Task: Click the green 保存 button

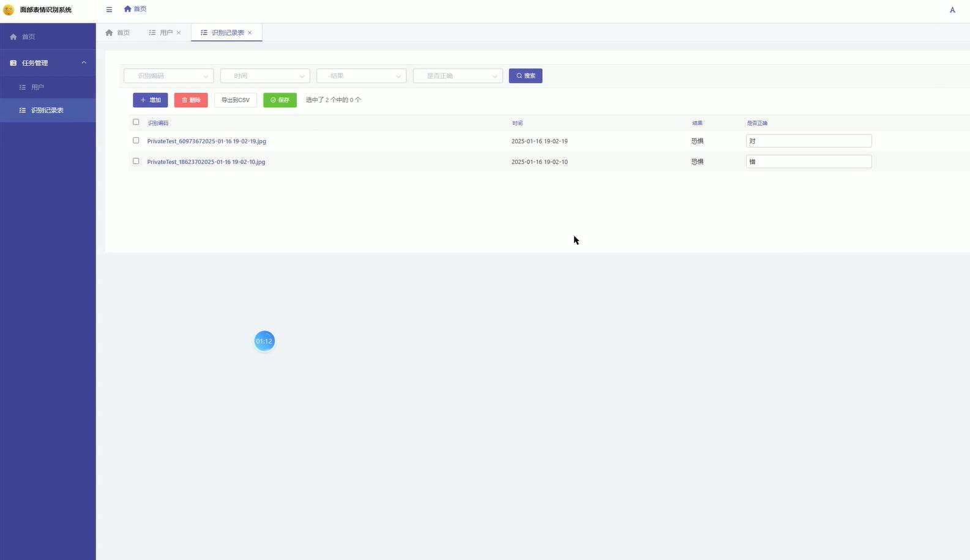Action: pyautogui.click(x=280, y=100)
